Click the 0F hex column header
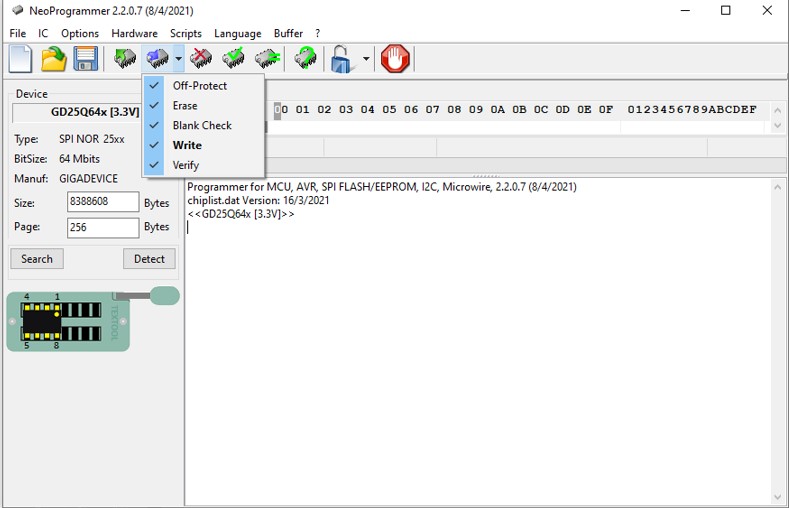This screenshot has width=789, height=508. coord(606,110)
